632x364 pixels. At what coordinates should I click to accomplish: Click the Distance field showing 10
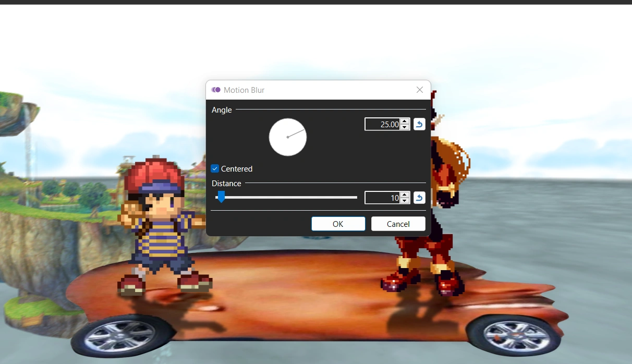point(382,198)
